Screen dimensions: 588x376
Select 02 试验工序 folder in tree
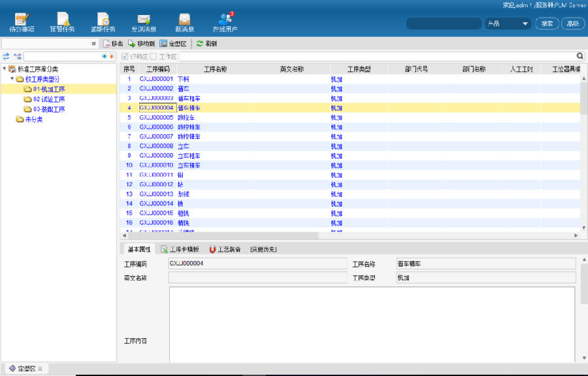[x=48, y=99]
